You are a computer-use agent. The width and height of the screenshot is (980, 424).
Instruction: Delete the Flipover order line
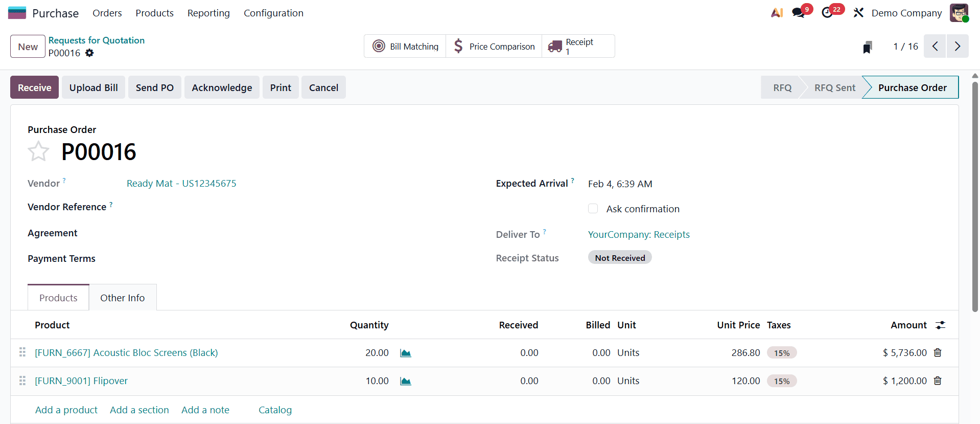tap(938, 381)
